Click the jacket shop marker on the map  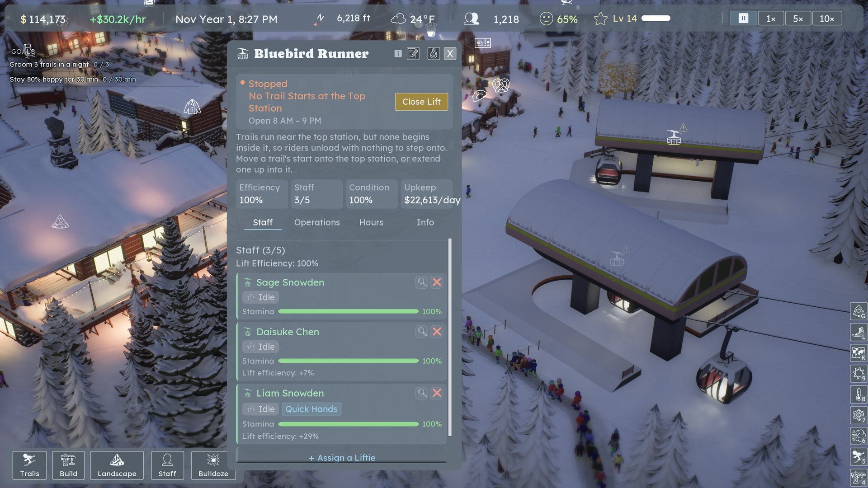[192, 107]
